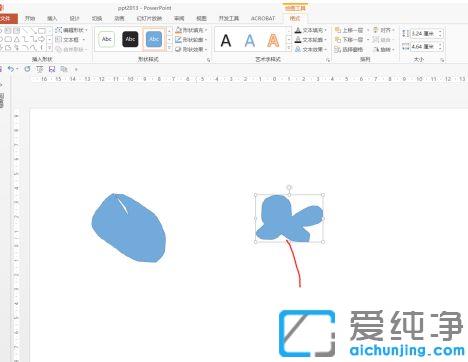The image size is (468, 362).
Task: Open the 审阅 (Review) ribbon tab
Action: click(179, 18)
